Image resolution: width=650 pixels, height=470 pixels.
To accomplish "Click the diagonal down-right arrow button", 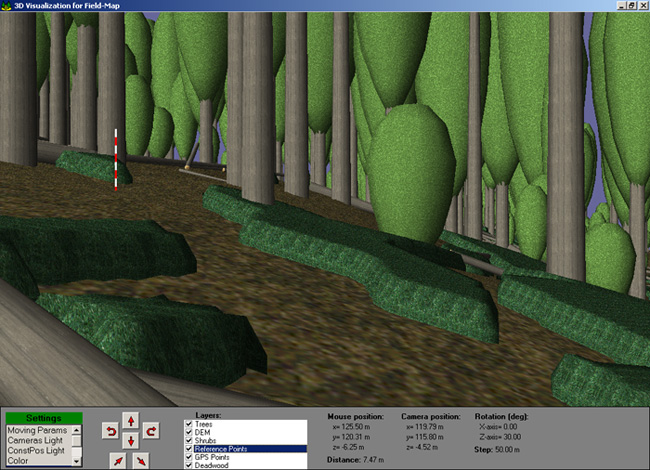I will pyautogui.click(x=141, y=460).
